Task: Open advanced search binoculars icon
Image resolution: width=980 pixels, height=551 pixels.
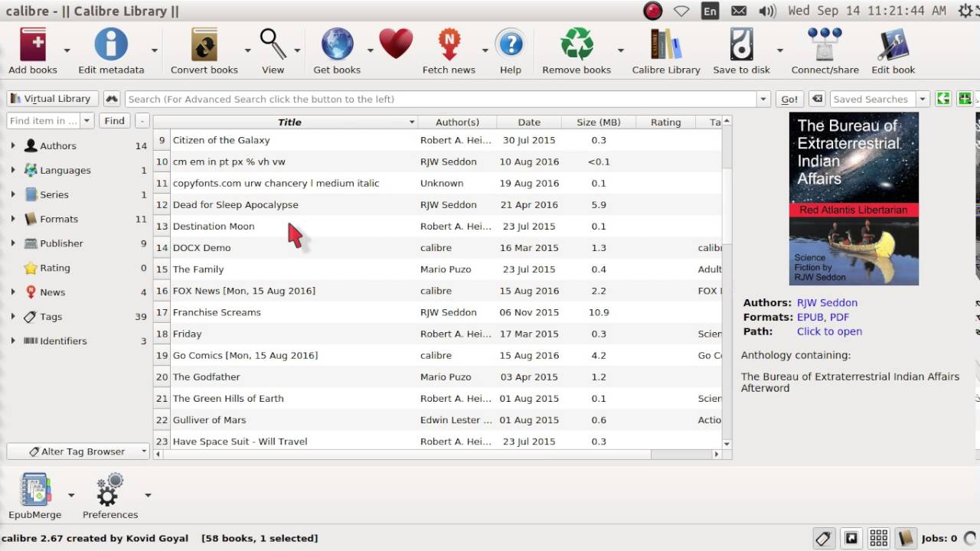Action: (x=113, y=99)
